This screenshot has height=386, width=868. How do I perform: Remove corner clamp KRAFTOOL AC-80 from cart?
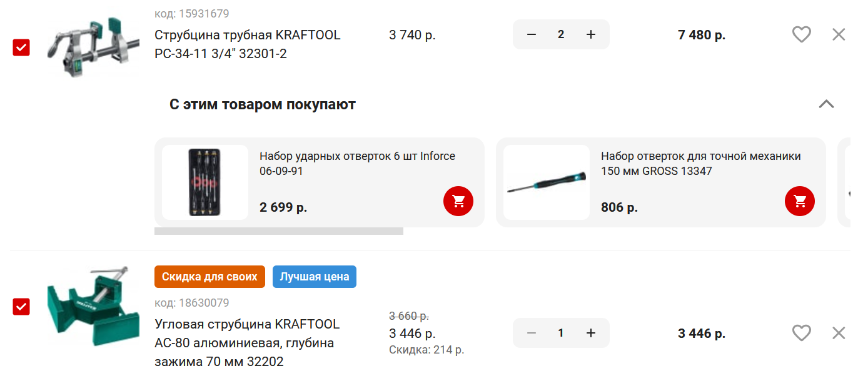839,333
